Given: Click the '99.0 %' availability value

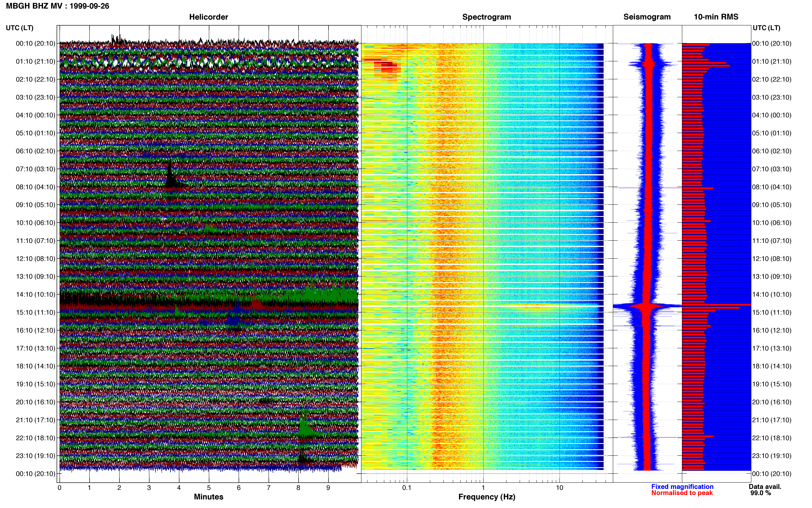Looking at the screenshot, I should [761, 493].
